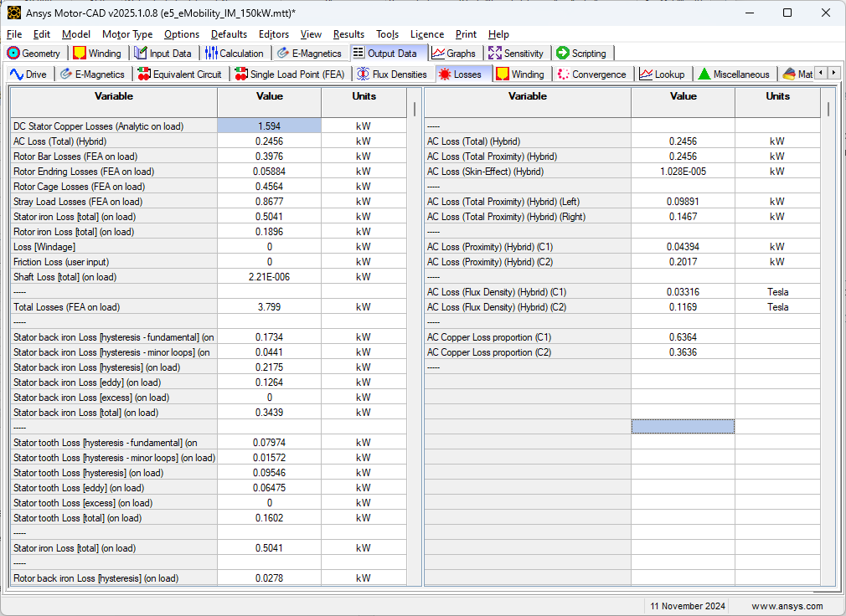Open the Defaults menu
The width and height of the screenshot is (846, 616).
coord(229,34)
